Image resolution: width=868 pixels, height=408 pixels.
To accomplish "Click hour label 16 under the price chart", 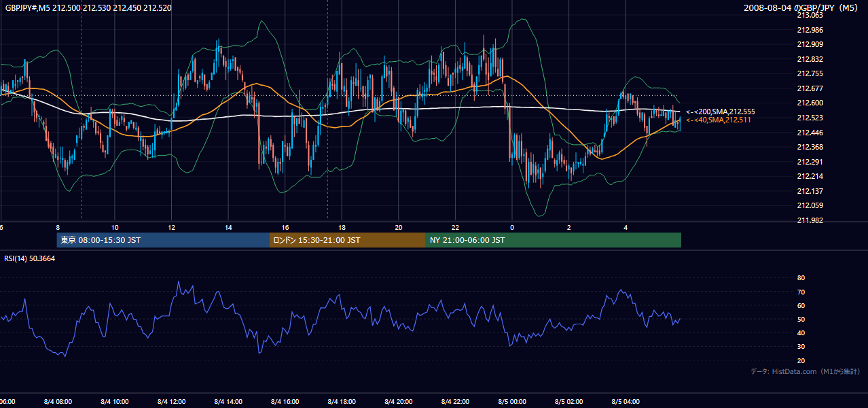I will [285, 228].
